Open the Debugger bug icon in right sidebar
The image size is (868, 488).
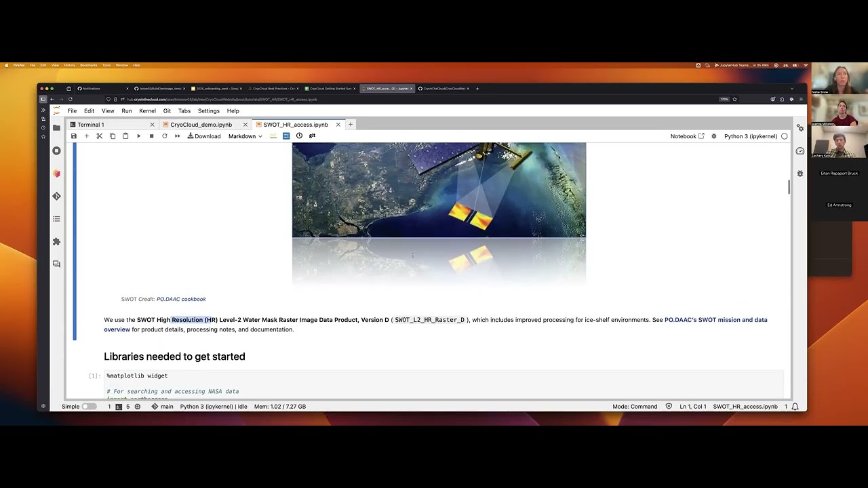800,174
